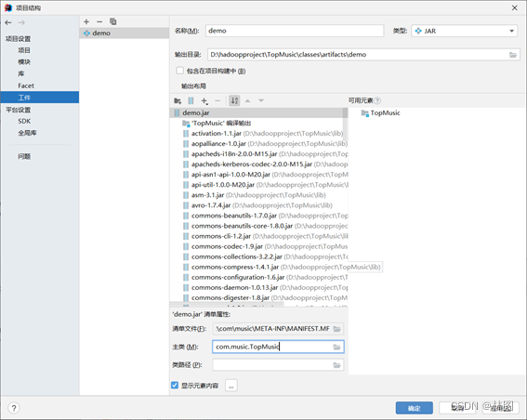
Task: Click the manifest file field
Action: 278,329
